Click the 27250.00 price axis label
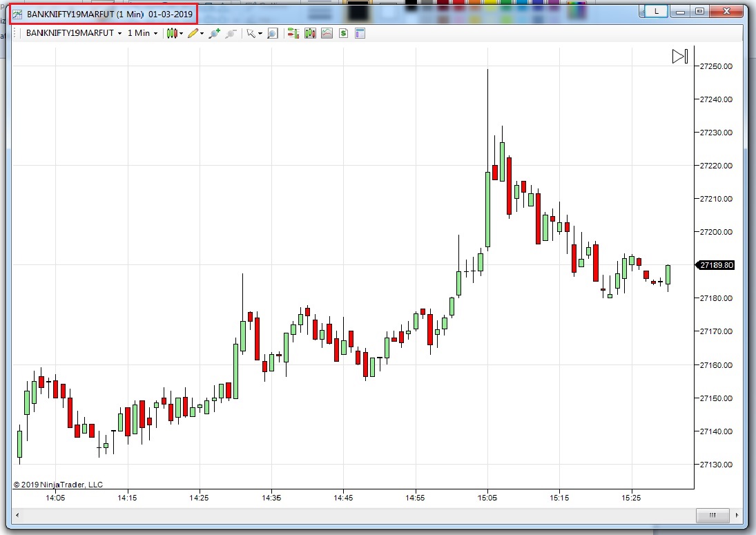The width and height of the screenshot is (756, 535). pyautogui.click(x=716, y=66)
